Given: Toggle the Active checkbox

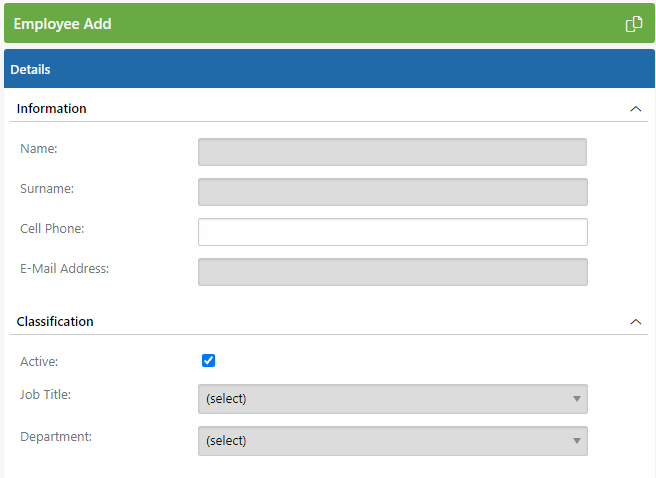Looking at the screenshot, I should [x=208, y=360].
